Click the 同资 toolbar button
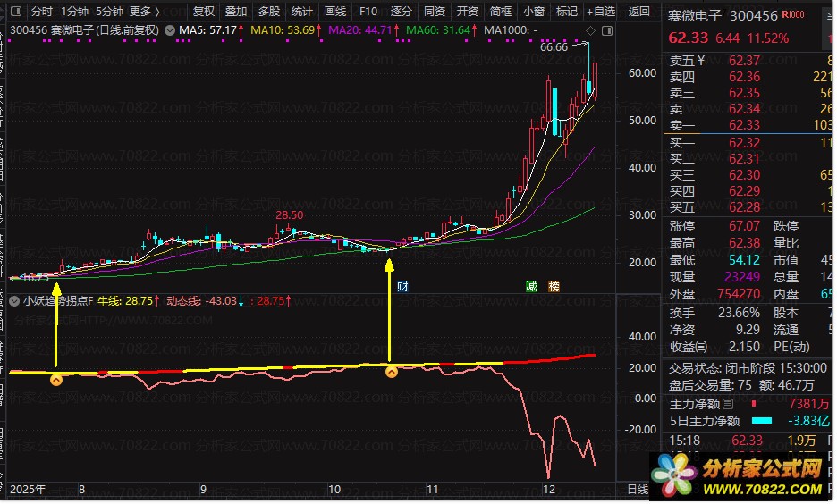Viewport: 837px width, 504px height. pos(434,11)
